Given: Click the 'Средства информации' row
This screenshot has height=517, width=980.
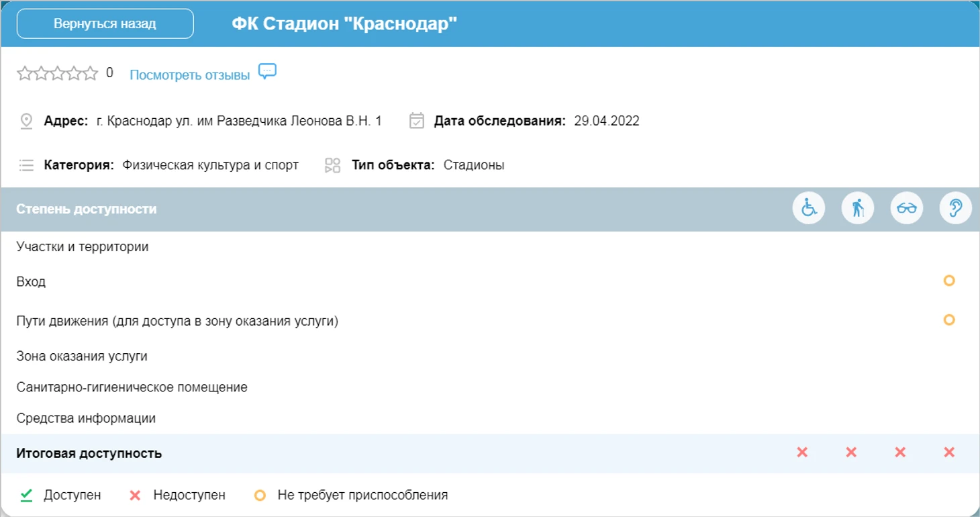Looking at the screenshot, I should [x=490, y=418].
